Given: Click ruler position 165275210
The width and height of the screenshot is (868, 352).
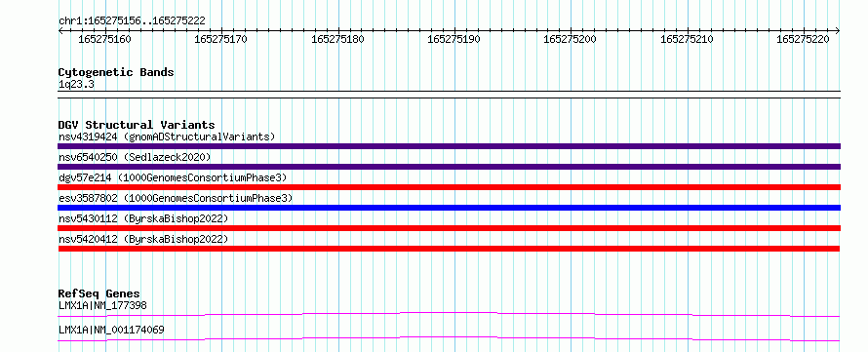Looking at the screenshot, I should tap(687, 39).
